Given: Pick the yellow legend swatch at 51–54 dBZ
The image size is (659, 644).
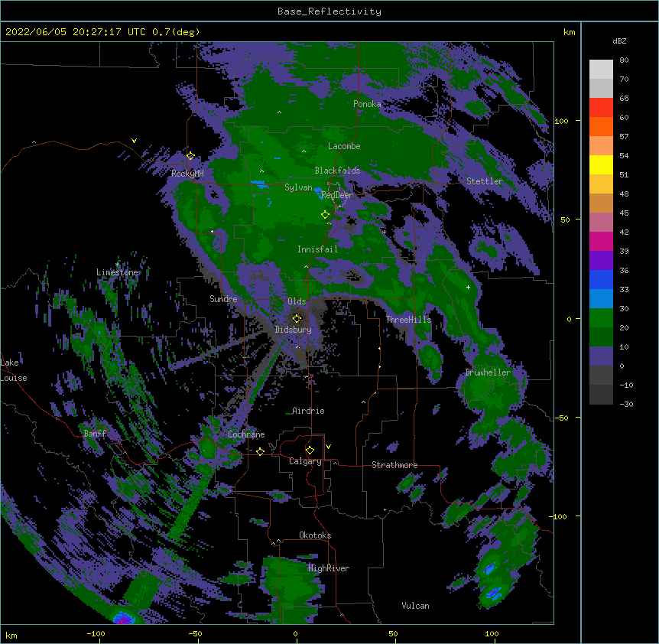Looking at the screenshot, I should (601, 164).
